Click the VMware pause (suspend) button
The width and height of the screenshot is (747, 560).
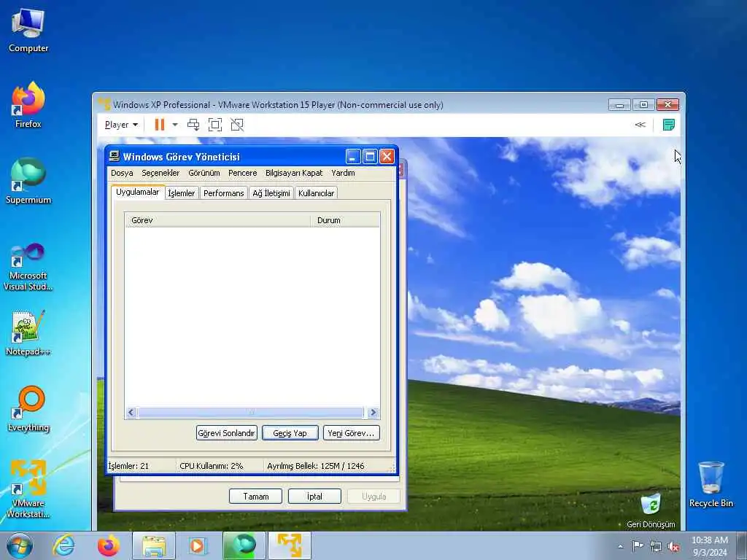click(x=160, y=125)
